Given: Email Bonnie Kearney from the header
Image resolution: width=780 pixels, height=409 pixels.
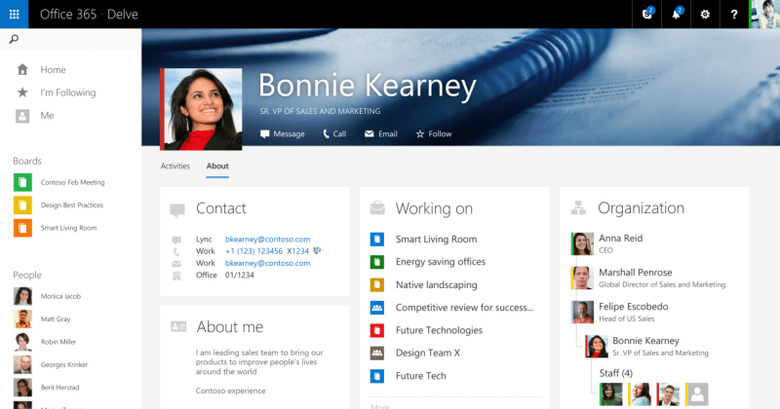Looking at the screenshot, I should (381, 134).
